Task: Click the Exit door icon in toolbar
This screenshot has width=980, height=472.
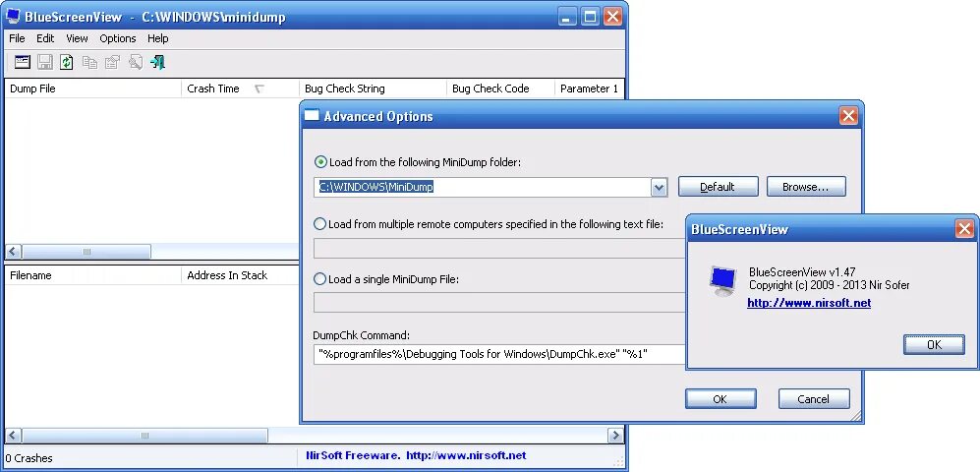Action: 157,62
